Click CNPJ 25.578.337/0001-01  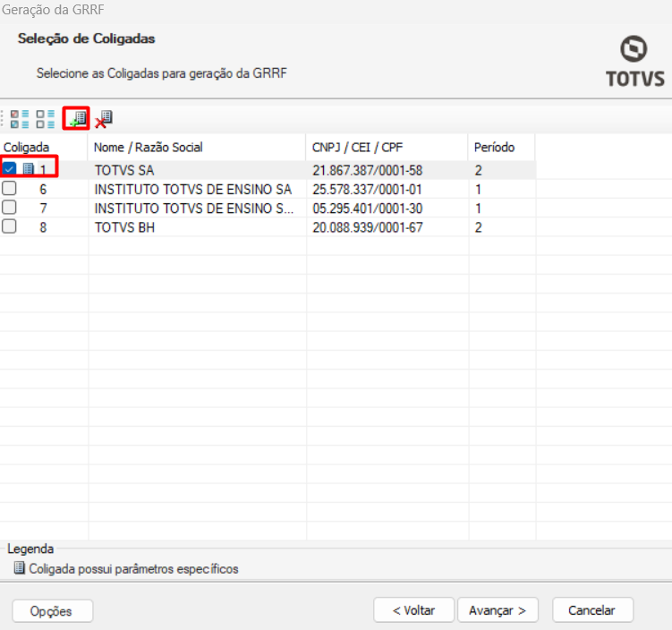(367, 190)
